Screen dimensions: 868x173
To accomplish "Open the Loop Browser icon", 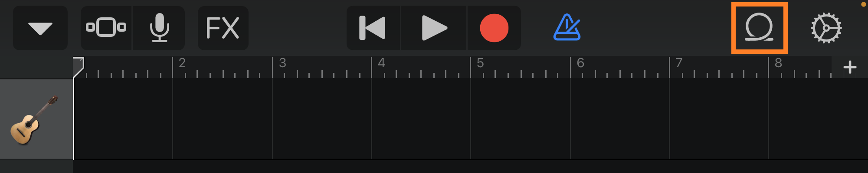I will [759, 27].
